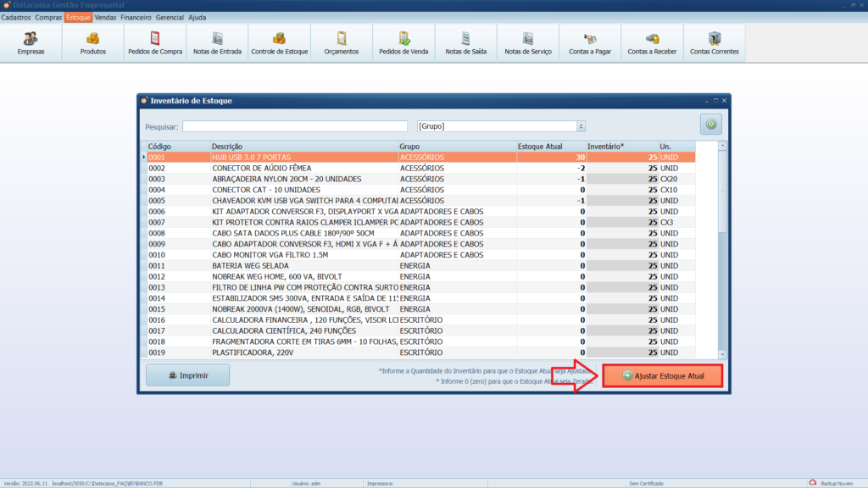Click the Imprimir button
868x488 pixels.
point(187,375)
